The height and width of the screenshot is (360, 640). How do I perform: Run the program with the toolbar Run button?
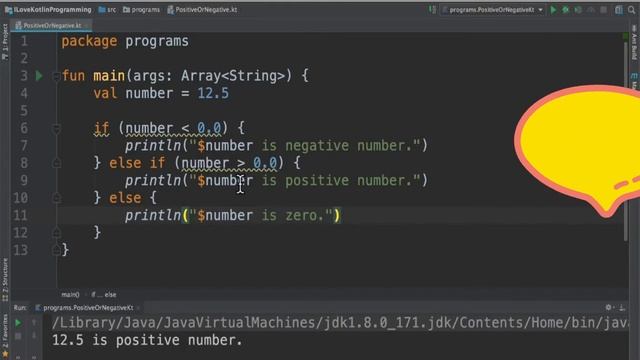point(553,9)
